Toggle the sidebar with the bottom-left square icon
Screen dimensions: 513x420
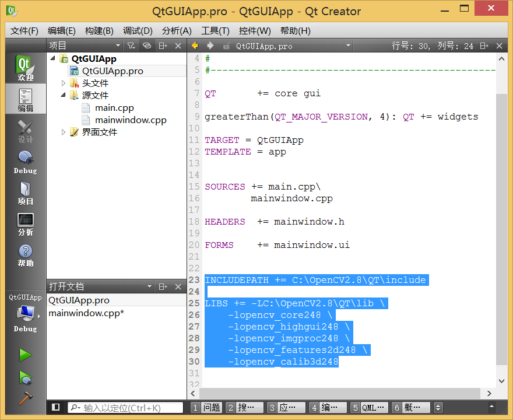55,407
